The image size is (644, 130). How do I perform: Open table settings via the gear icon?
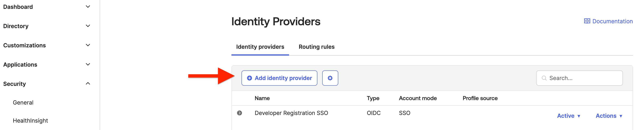[x=330, y=78]
